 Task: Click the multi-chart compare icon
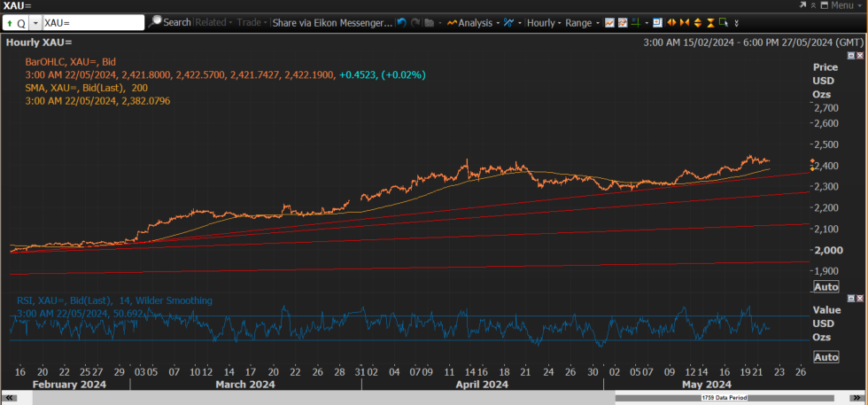(x=623, y=23)
